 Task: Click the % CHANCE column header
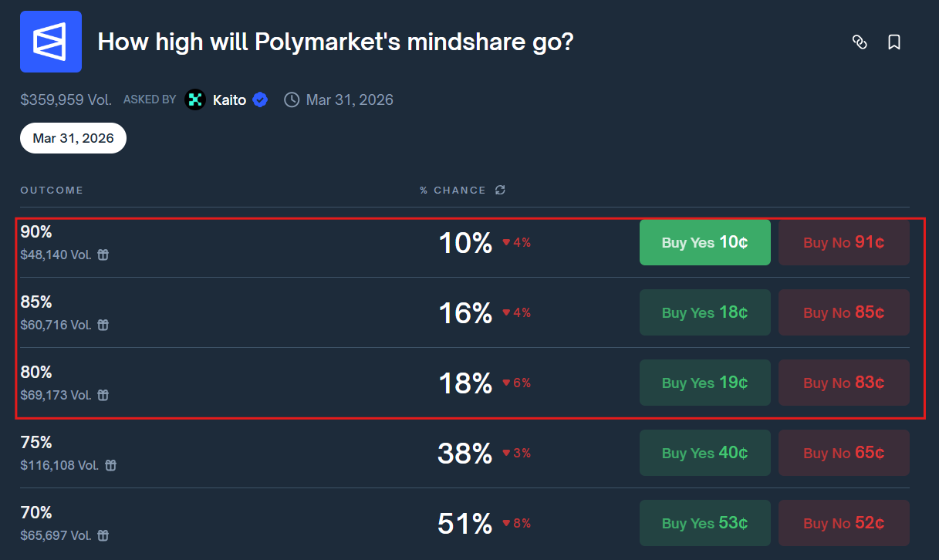(454, 190)
